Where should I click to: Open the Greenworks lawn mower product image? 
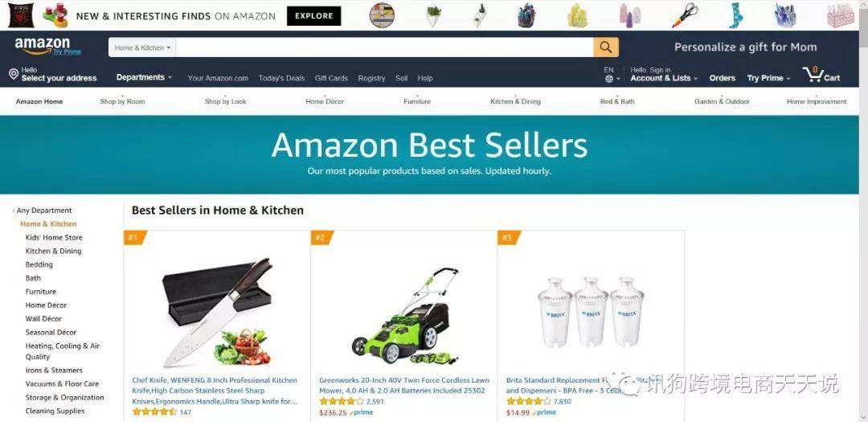pyautogui.click(x=404, y=316)
